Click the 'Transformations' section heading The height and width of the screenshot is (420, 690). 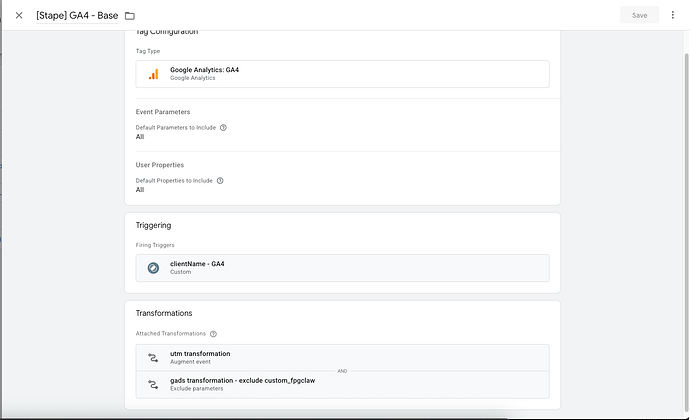(x=164, y=313)
